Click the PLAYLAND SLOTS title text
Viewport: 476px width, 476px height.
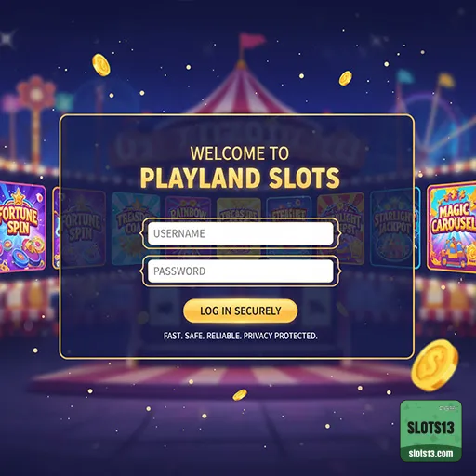[240, 178]
